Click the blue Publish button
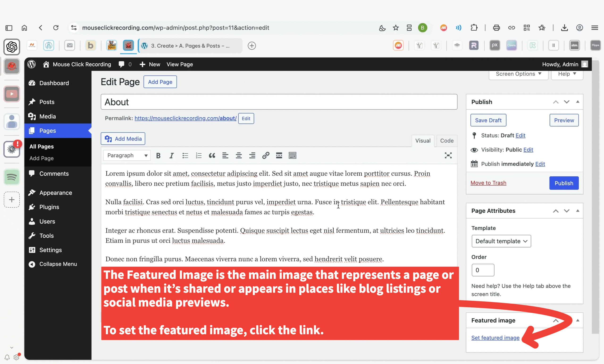Image resolution: width=604 pixels, height=364 pixels. coord(564,183)
